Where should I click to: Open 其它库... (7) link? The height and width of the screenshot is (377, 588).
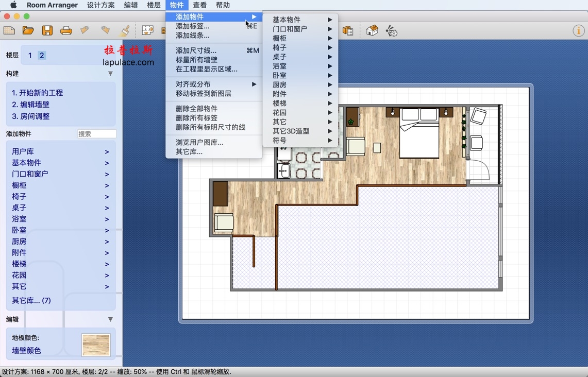31,301
